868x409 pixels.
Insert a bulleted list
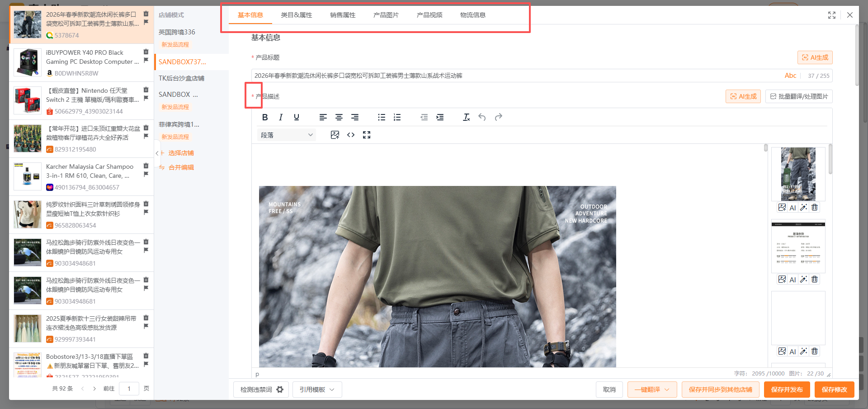click(x=382, y=117)
